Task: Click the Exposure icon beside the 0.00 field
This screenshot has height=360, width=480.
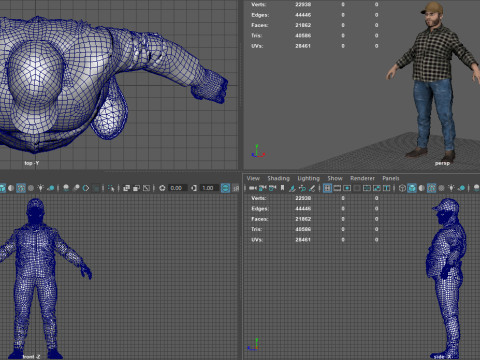Action: click(162, 188)
